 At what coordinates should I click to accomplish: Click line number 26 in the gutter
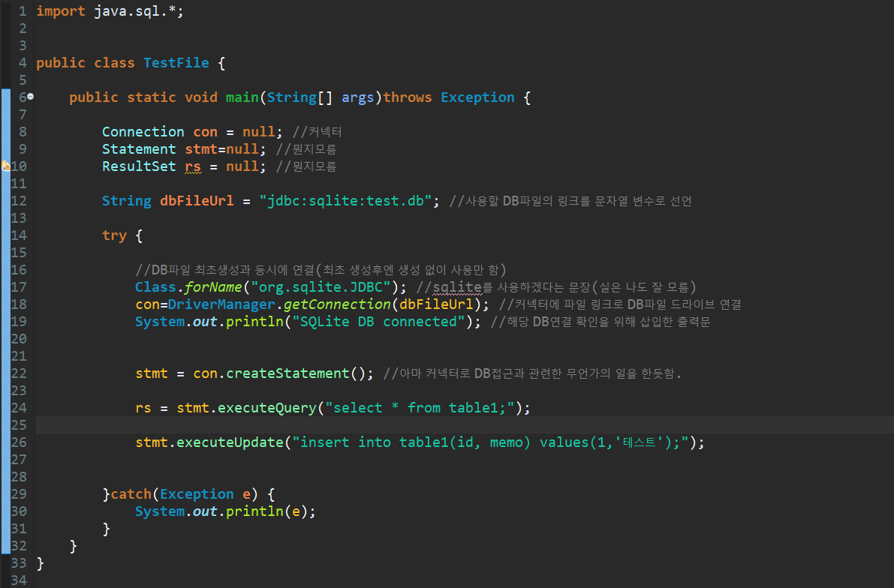tap(19, 442)
